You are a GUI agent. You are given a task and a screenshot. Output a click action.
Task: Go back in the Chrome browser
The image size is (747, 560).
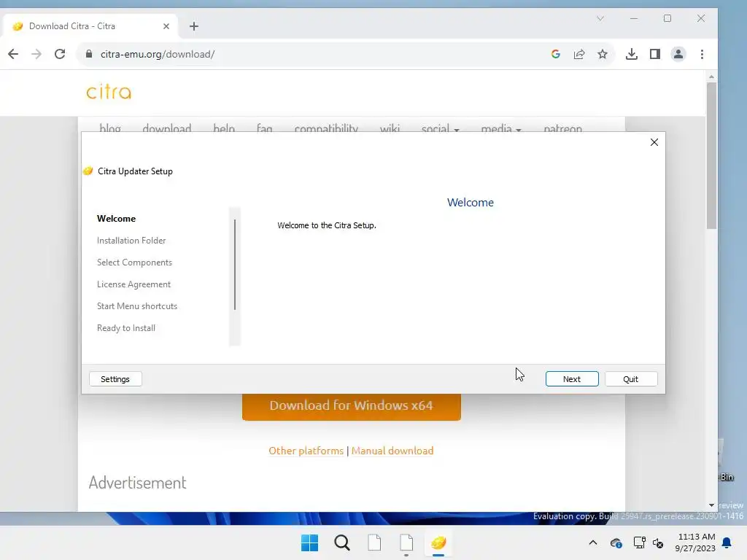[x=13, y=54]
